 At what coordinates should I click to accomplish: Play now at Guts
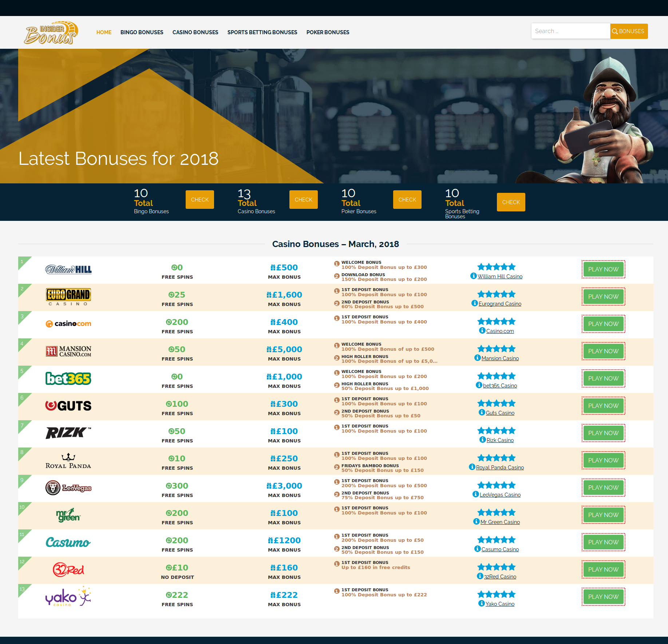pos(604,406)
